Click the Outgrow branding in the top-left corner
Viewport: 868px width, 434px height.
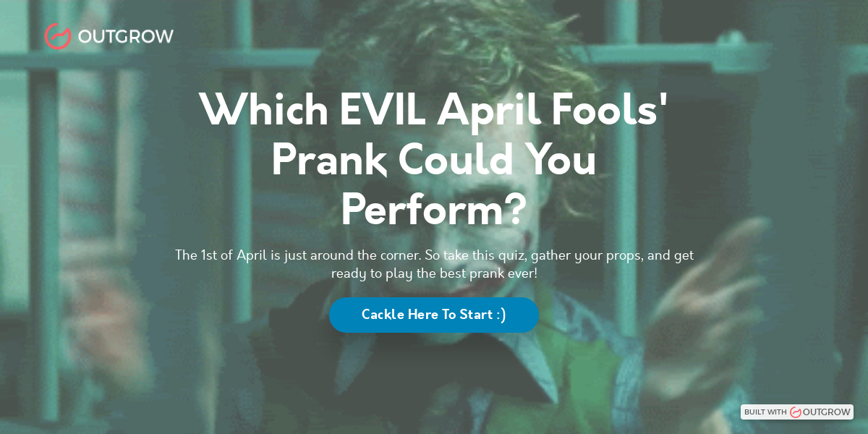[109, 35]
